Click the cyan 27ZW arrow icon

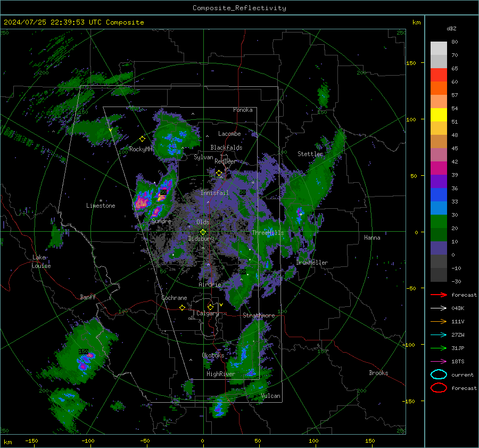coord(439,335)
